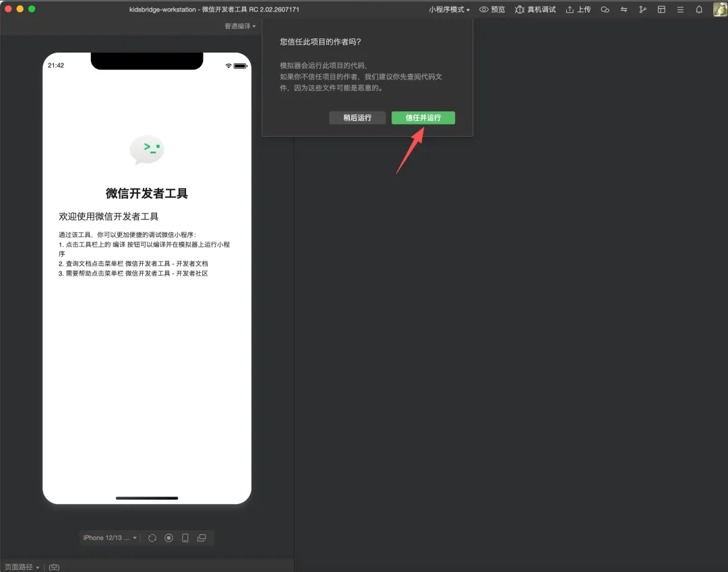The width and height of the screenshot is (728, 572).
Task: Click the 您信任此项目的作者吗? dialog title
Action: pyautogui.click(x=320, y=42)
